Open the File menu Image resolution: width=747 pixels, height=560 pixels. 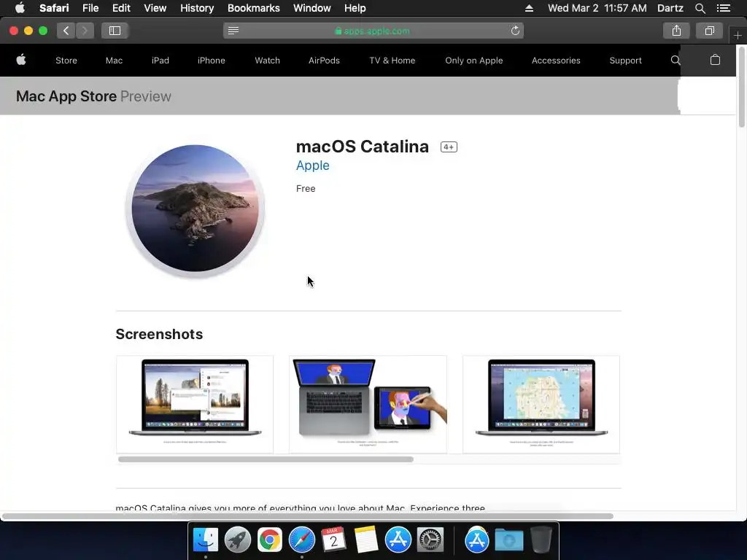[x=90, y=8]
